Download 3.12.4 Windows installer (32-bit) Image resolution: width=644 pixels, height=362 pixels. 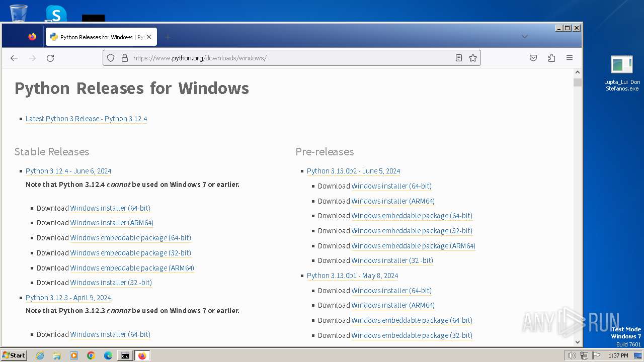(111, 283)
